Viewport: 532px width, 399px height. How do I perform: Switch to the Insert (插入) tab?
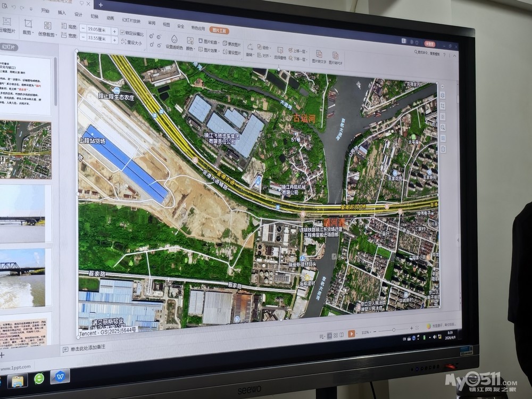point(62,12)
